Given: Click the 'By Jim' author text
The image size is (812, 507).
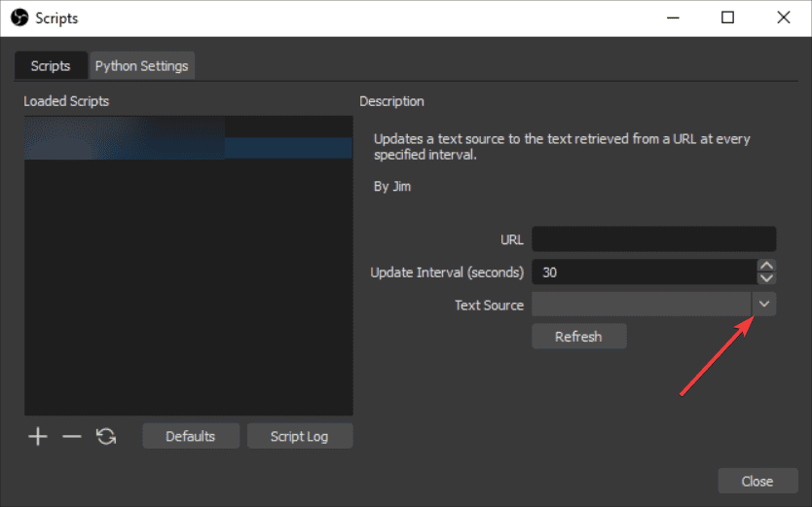Looking at the screenshot, I should (x=392, y=186).
